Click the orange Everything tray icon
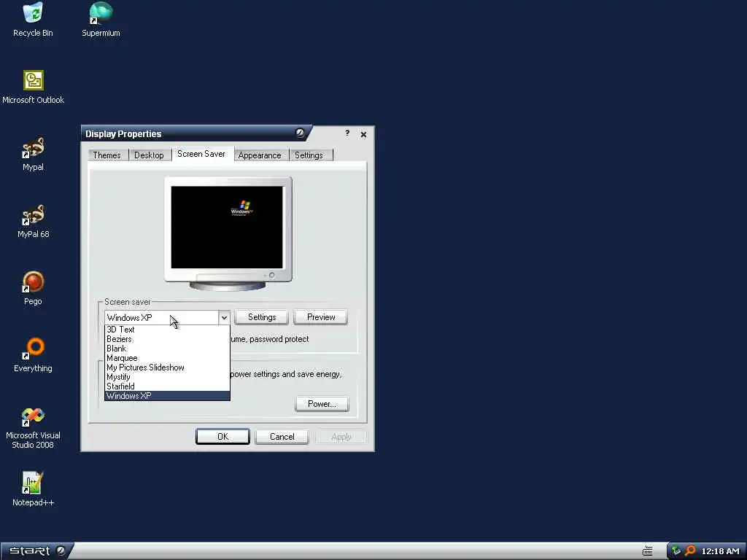Image resolution: width=747 pixels, height=560 pixels. [x=690, y=551]
